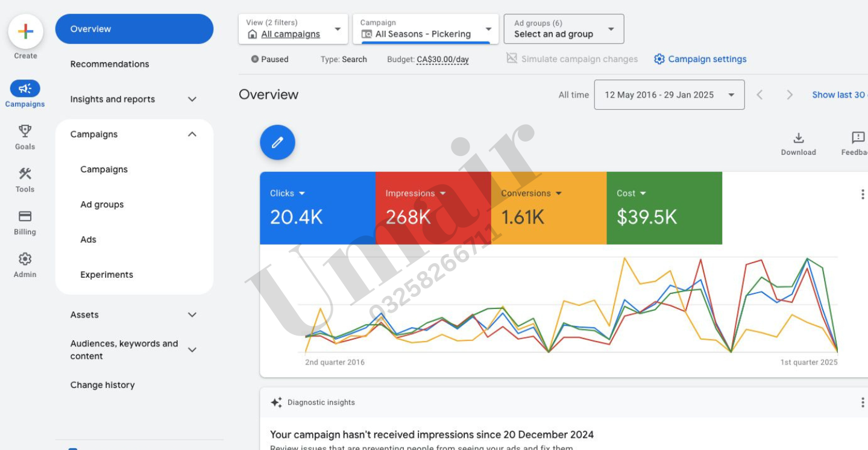The width and height of the screenshot is (868, 450).
Task: Open scorecard three-dot options menu
Action: coord(863,194)
